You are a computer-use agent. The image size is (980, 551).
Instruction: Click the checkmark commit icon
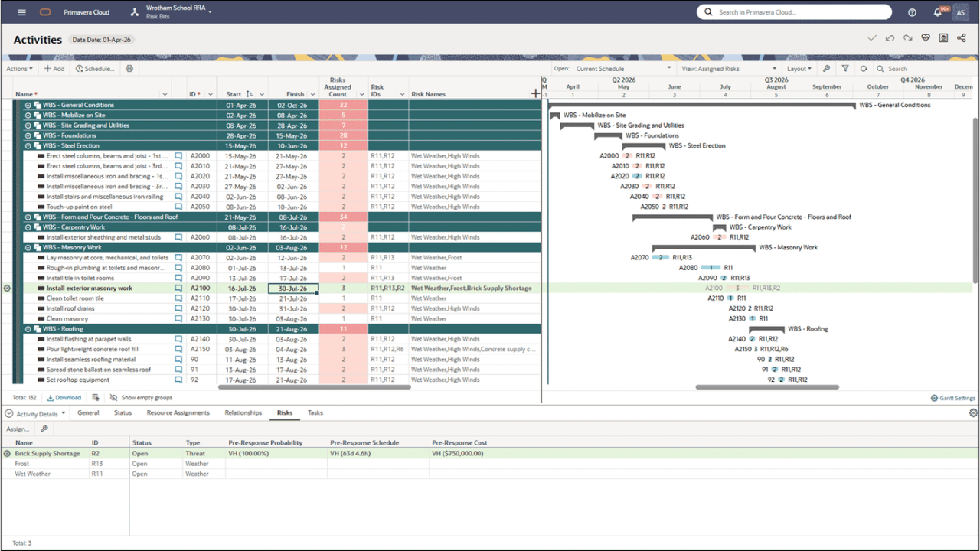(871, 38)
